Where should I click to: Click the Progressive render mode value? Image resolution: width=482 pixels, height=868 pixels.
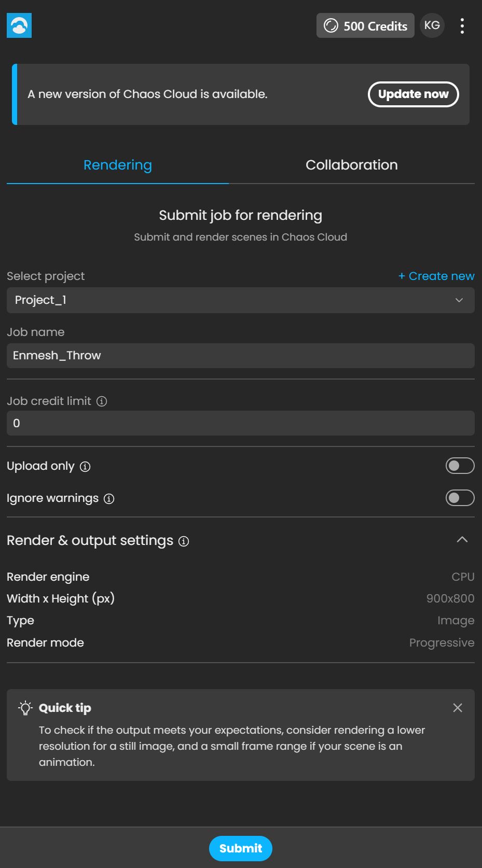[442, 643]
